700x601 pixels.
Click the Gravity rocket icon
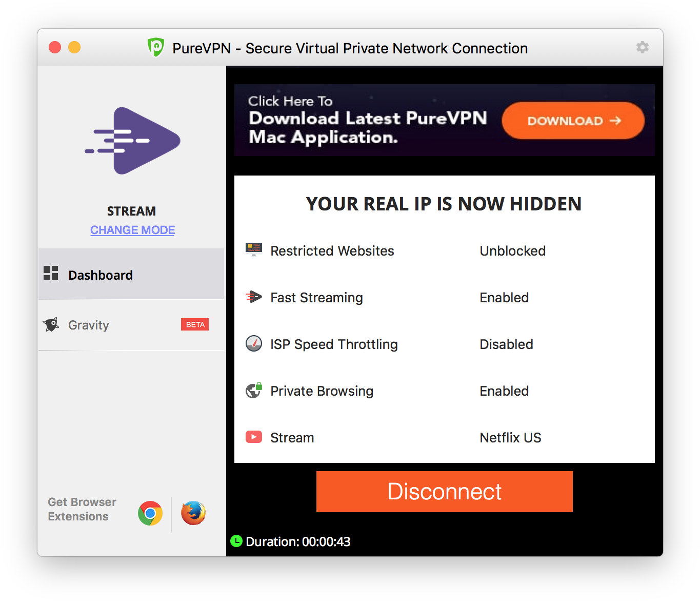click(51, 324)
